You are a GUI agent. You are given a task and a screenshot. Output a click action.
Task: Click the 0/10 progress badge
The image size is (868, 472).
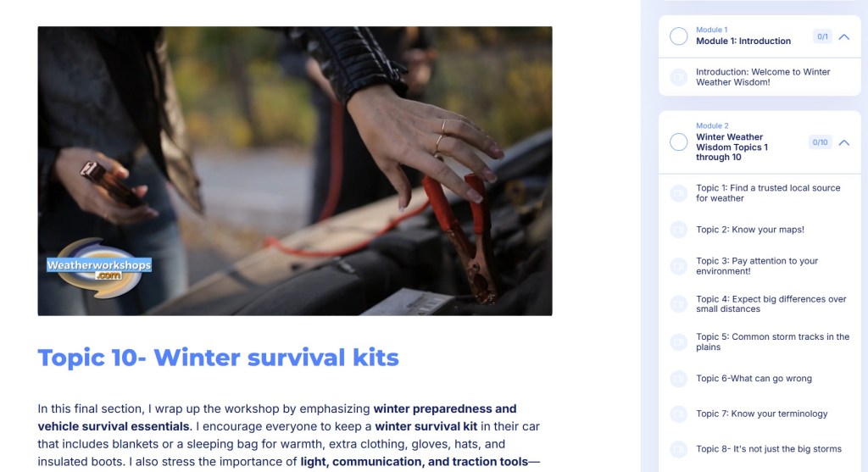click(820, 142)
